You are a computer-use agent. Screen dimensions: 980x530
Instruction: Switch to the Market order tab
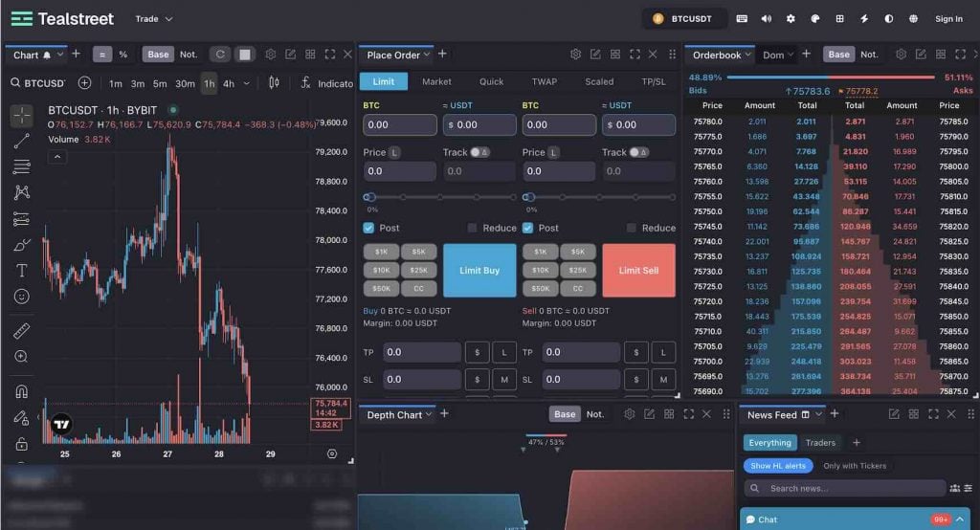(436, 81)
